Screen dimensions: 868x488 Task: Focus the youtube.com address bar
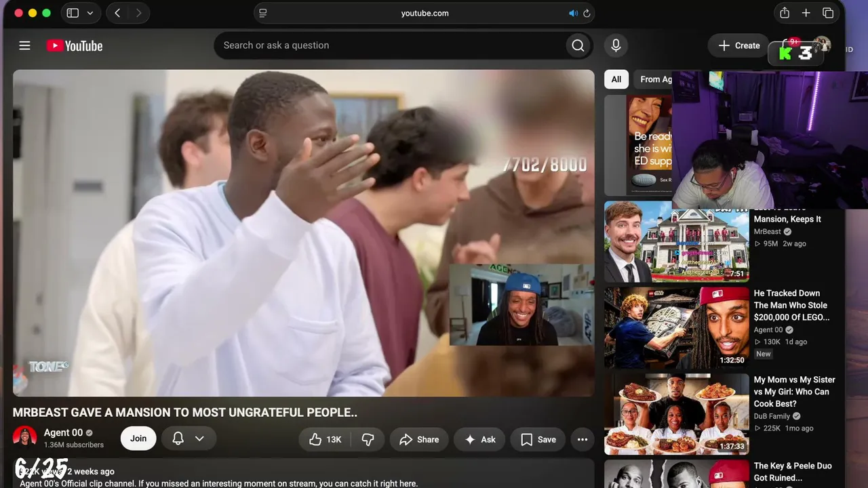[425, 13]
